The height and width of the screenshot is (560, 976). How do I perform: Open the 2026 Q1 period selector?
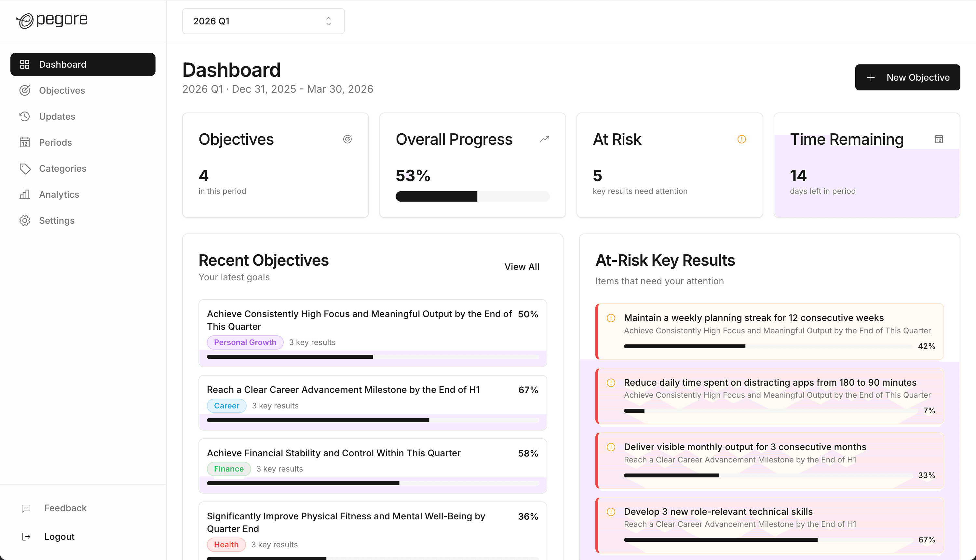(263, 21)
